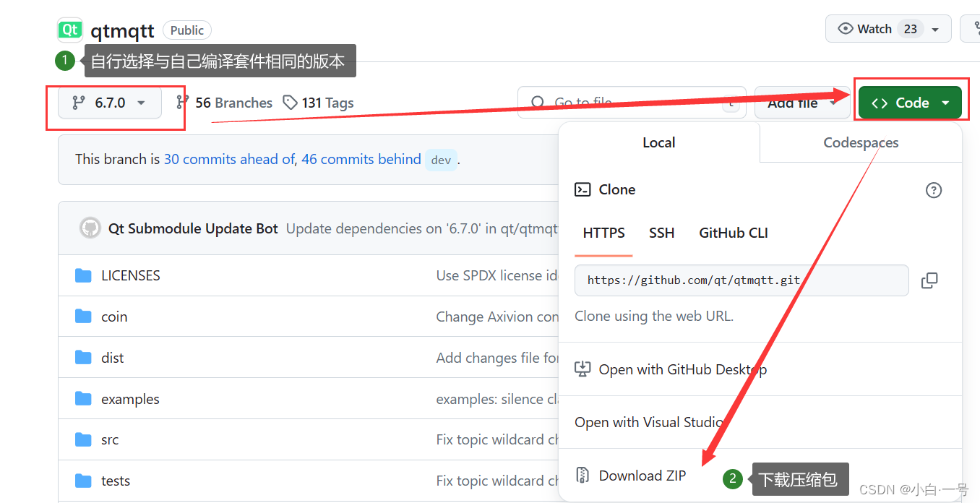980x503 pixels.
Task: Switch to the SSH tab
Action: (x=661, y=233)
